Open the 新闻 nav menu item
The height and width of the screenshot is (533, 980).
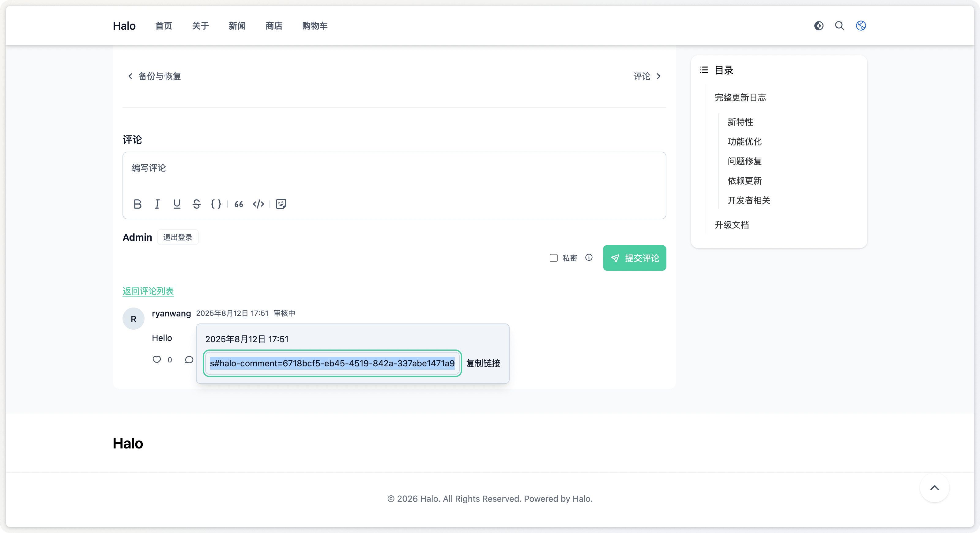click(x=237, y=25)
